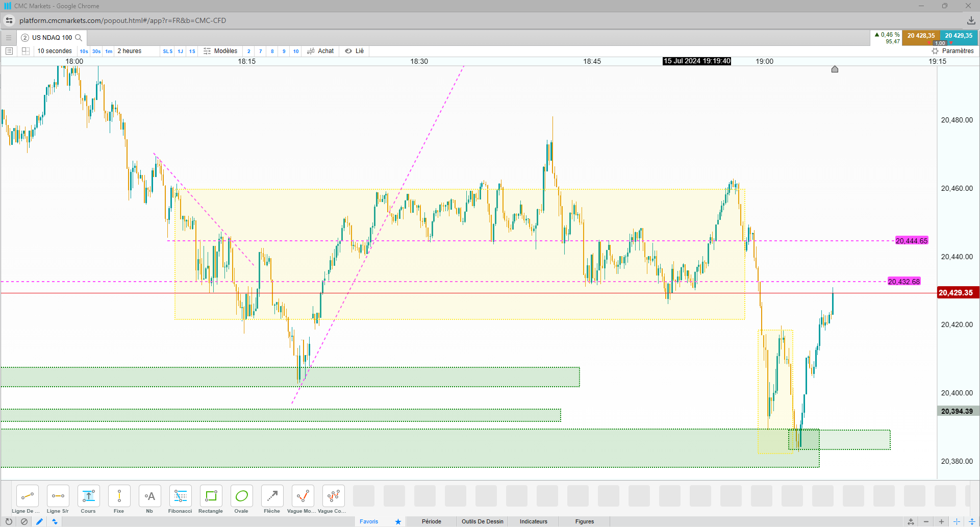The image size is (980, 527).
Task: Choose the Ovale shape tool
Action: (x=241, y=499)
